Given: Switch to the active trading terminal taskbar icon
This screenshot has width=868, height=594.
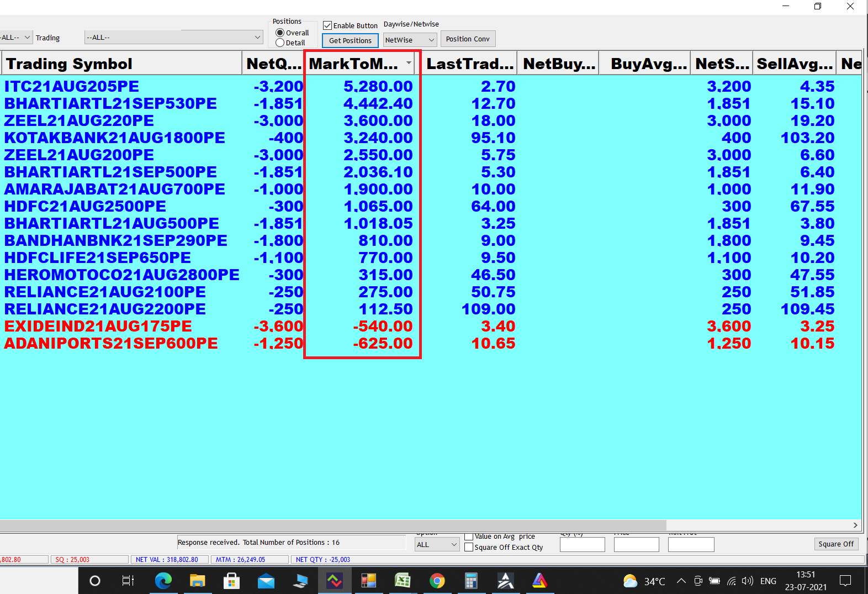Looking at the screenshot, I should click(335, 581).
